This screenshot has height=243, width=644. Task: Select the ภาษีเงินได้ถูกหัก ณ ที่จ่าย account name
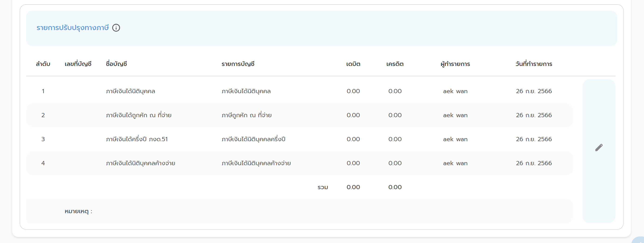(138, 115)
